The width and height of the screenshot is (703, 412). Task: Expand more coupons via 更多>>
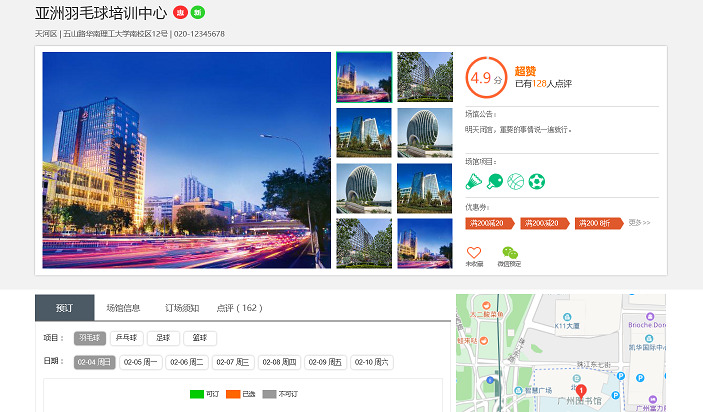point(639,222)
